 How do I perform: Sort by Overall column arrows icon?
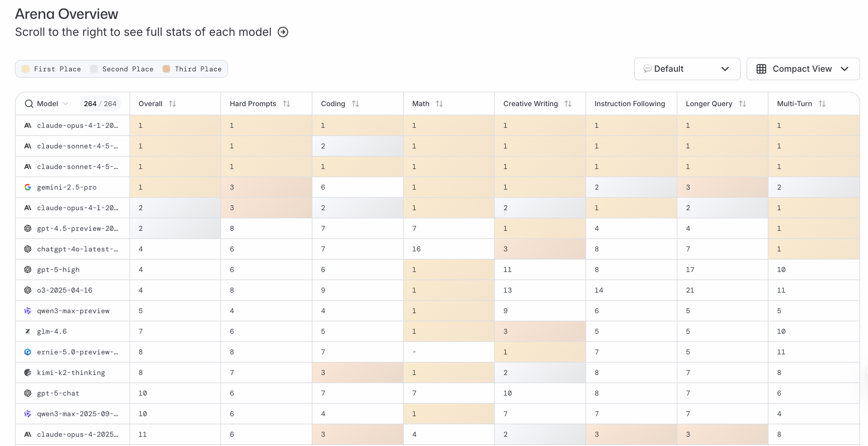tap(172, 104)
